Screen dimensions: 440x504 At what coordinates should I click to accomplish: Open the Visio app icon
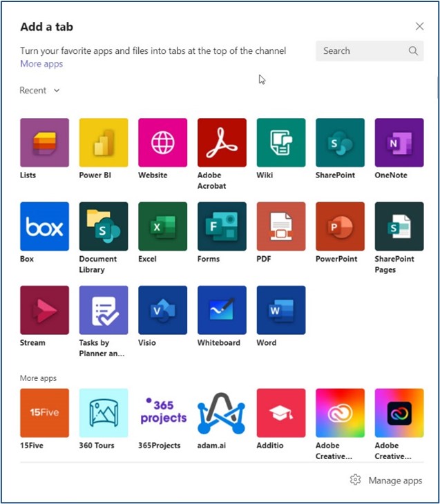[163, 310]
